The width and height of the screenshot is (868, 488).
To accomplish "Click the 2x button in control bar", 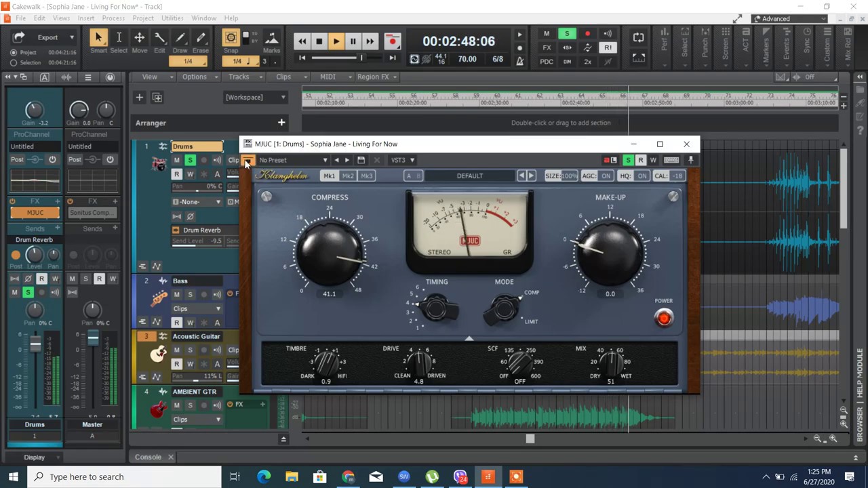I will coord(587,62).
